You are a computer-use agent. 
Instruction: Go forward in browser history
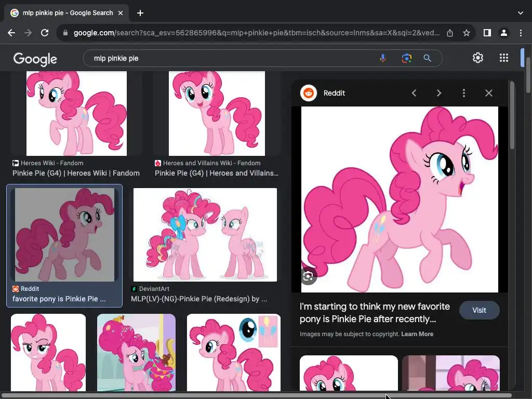click(x=28, y=33)
